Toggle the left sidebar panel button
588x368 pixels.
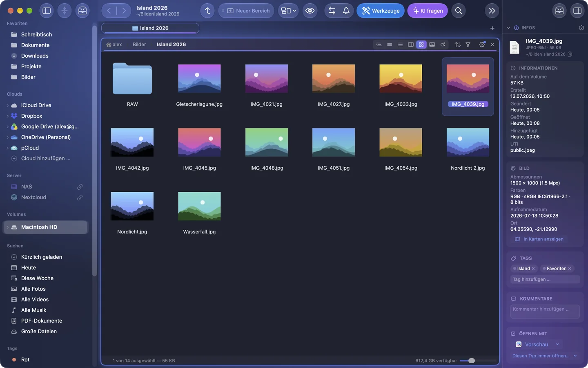[47, 11]
